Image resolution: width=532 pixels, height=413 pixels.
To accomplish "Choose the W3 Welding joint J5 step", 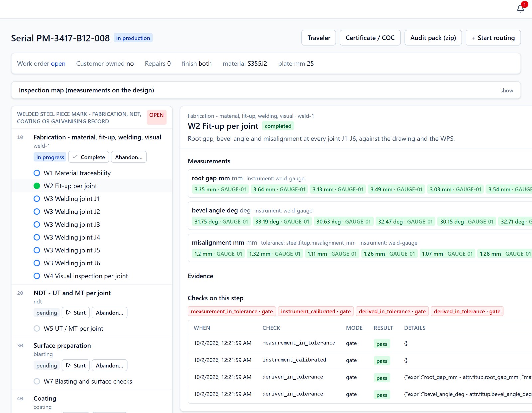I will pyautogui.click(x=71, y=250).
